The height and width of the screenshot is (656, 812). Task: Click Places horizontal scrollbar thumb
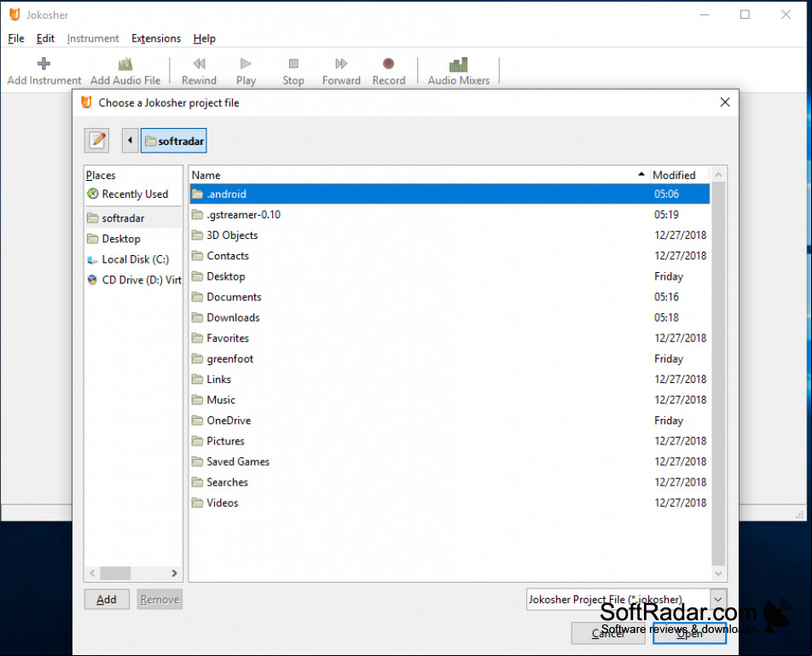coord(115,573)
